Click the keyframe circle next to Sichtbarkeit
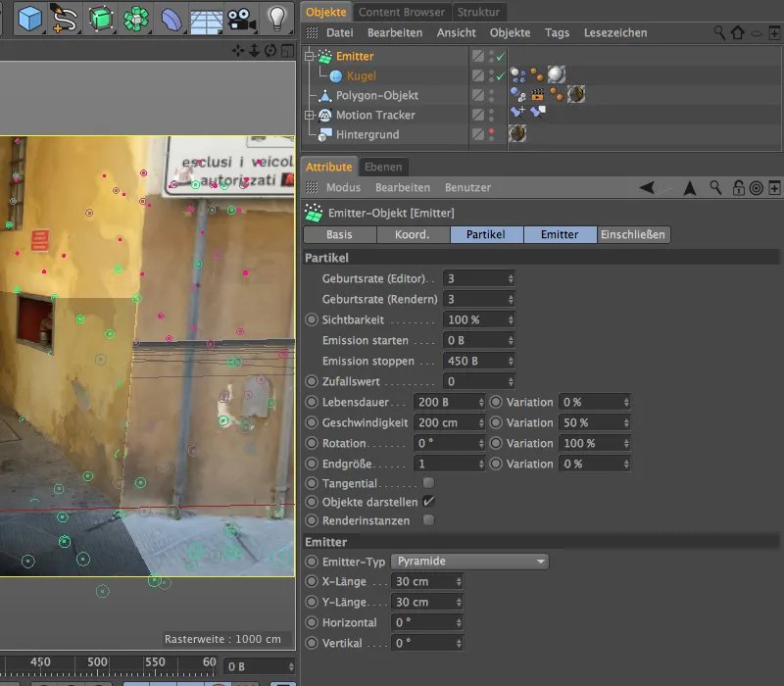 (x=312, y=320)
